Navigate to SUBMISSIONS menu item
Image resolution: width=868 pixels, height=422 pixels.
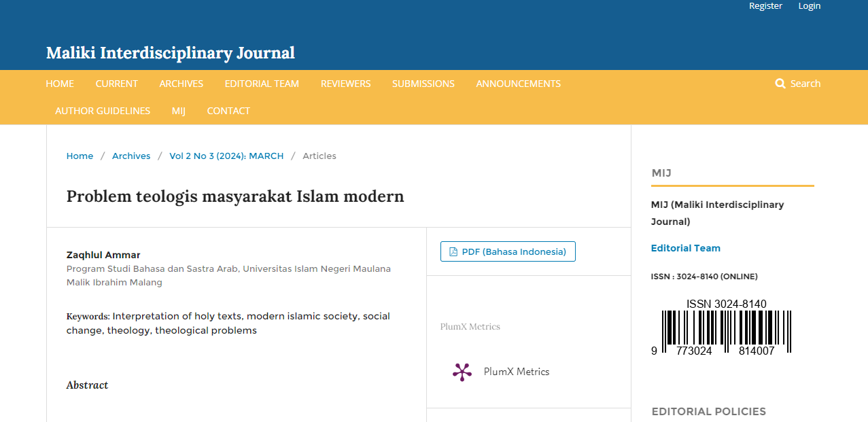coord(423,84)
